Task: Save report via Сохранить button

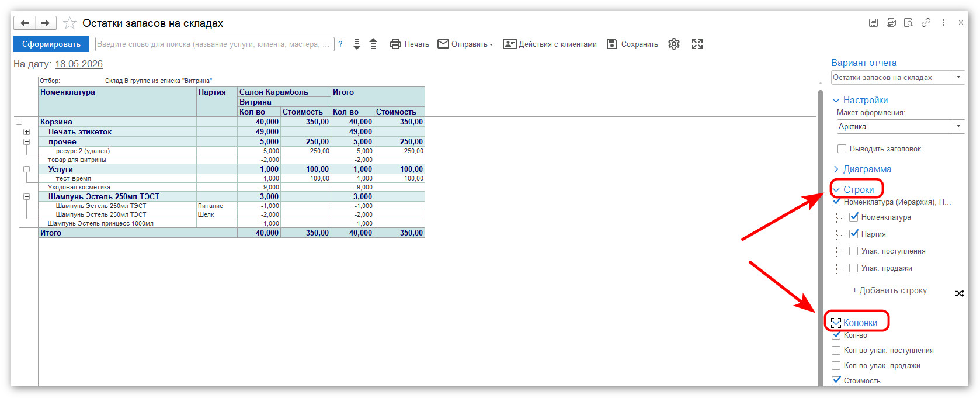Action: [x=633, y=44]
